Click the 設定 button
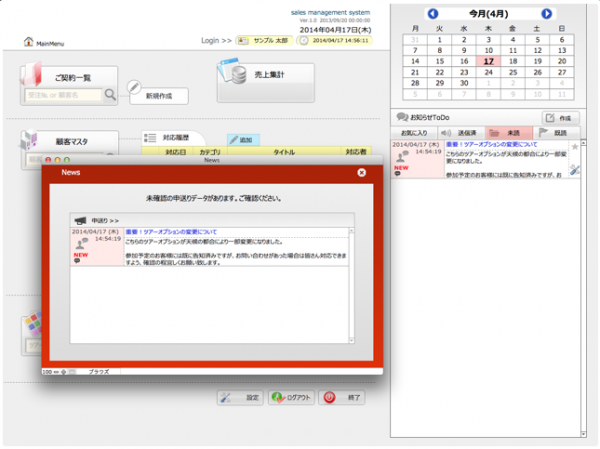This screenshot has width=600, height=449. [240, 398]
